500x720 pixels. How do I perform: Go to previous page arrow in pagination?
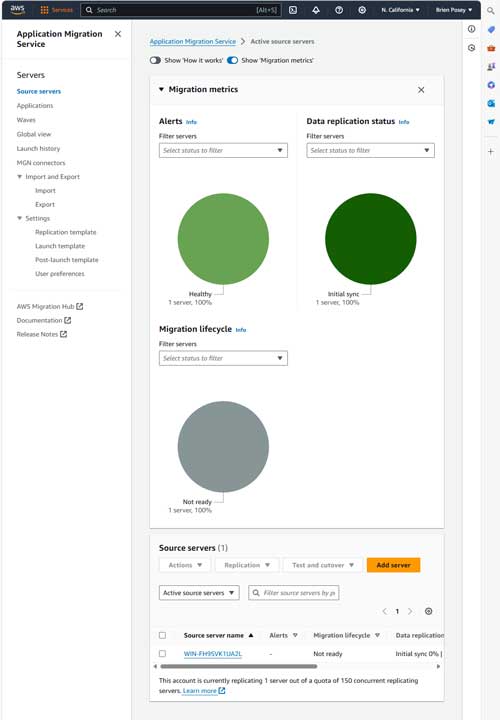click(x=384, y=611)
